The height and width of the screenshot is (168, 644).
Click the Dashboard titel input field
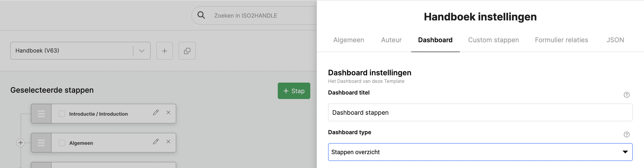click(480, 113)
